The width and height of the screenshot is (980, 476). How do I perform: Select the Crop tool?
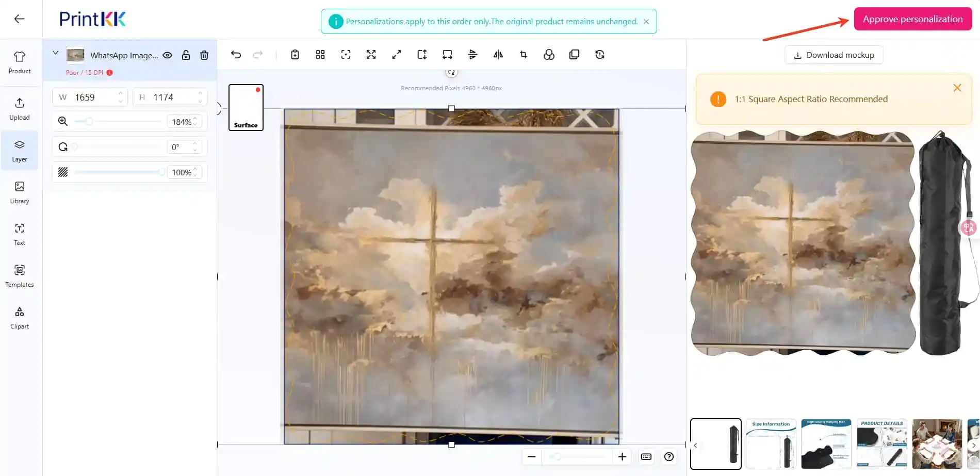524,55
